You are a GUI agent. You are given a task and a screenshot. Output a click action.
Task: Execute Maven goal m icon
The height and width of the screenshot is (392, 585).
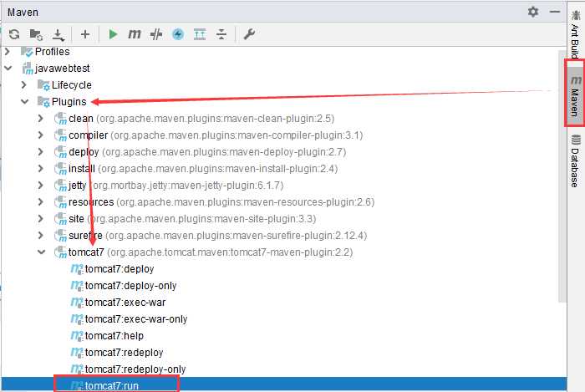click(135, 34)
